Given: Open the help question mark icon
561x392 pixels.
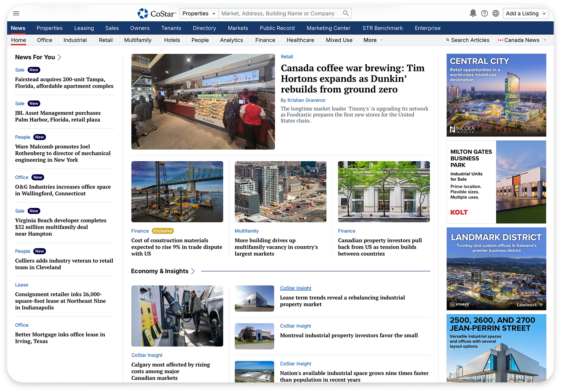Looking at the screenshot, I should 484,13.
